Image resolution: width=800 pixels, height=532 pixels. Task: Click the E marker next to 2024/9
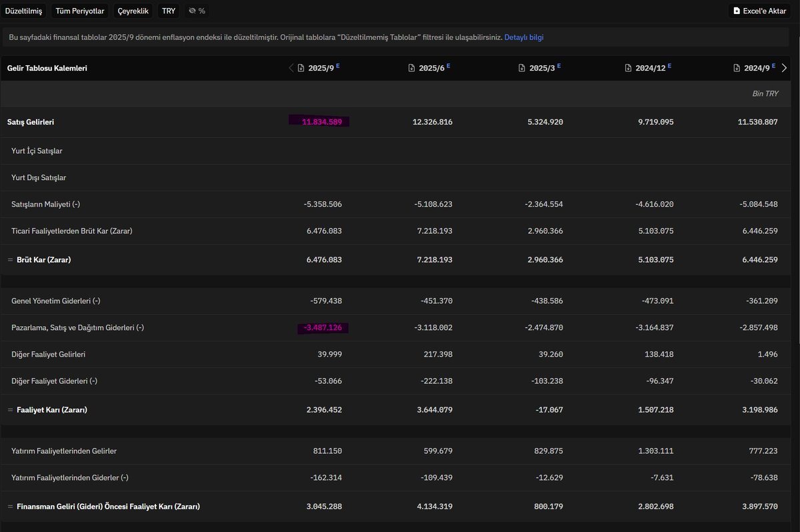pos(773,65)
